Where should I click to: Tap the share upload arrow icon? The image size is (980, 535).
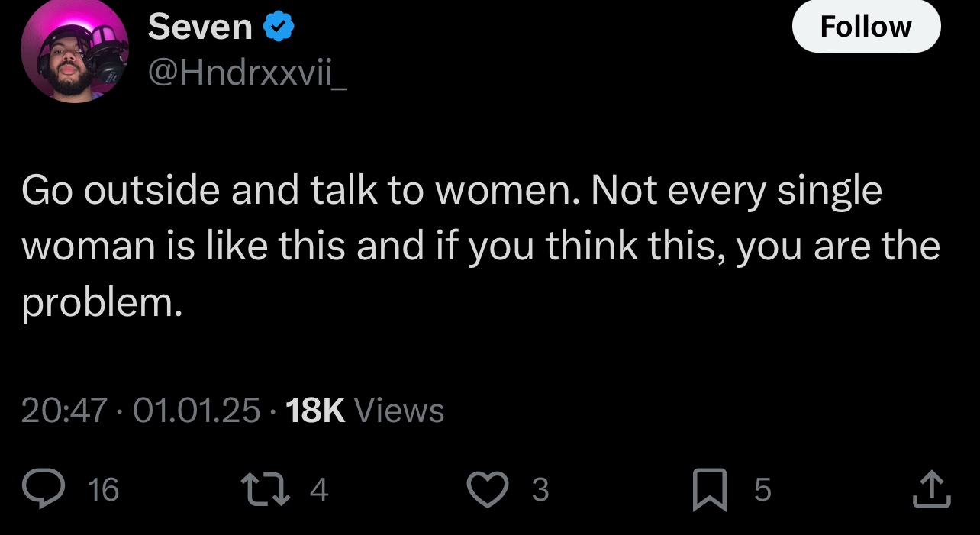tap(932, 488)
